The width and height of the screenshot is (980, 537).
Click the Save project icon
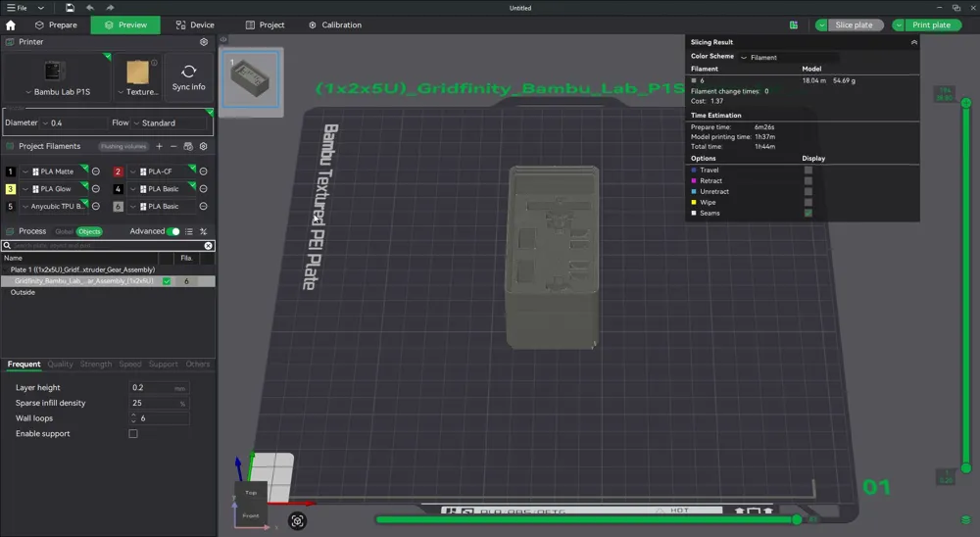pos(70,8)
